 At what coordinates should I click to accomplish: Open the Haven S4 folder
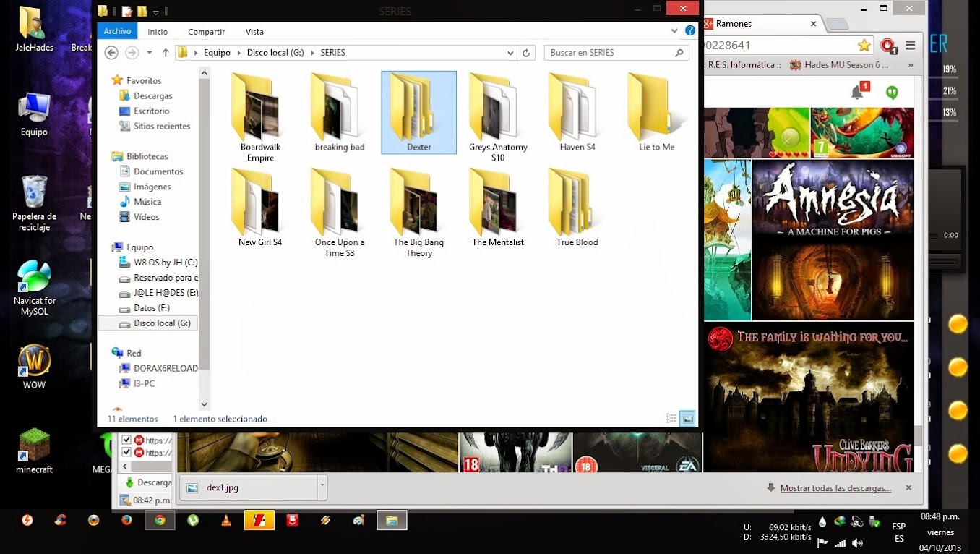tap(577, 112)
